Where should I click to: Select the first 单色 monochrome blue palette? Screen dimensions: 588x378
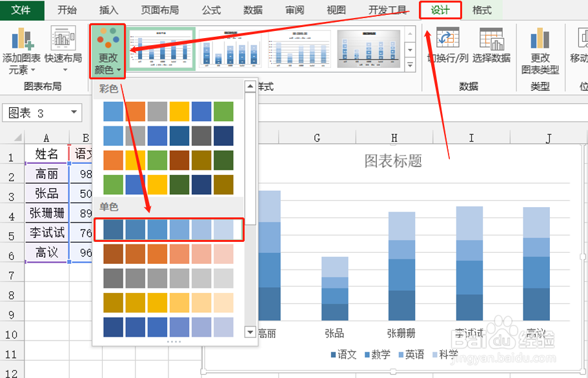(x=169, y=230)
